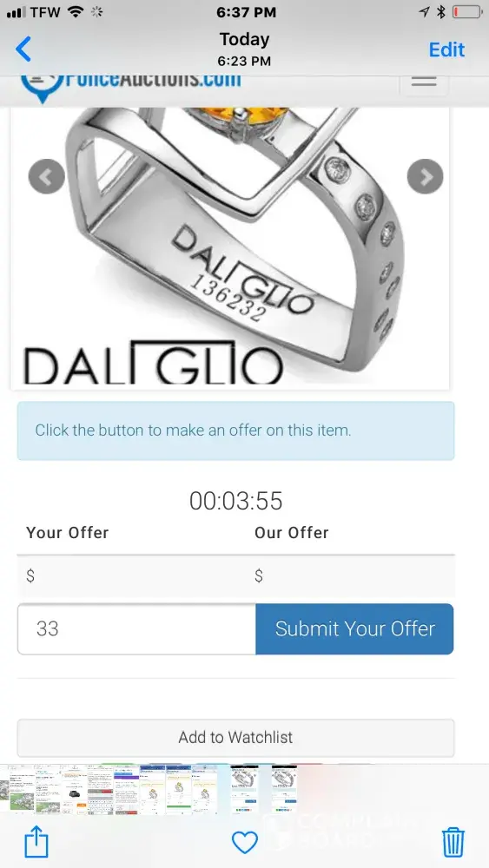489x868 pixels.
Task: Select the leftmost thumbnail in the photo strip
Action: [3, 789]
